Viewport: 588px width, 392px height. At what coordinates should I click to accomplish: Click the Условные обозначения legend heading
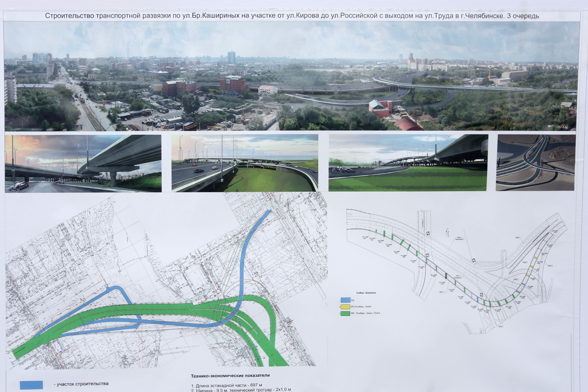pyautogui.click(x=366, y=293)
